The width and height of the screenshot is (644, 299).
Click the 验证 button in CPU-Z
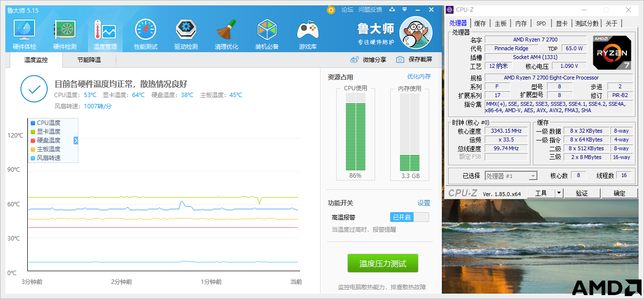pyautogui.click(x=582, y=193)
